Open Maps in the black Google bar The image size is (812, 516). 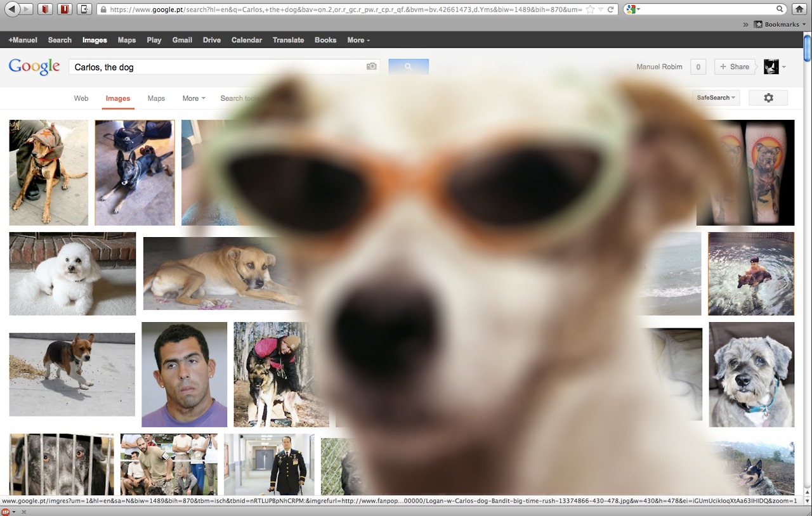click(x=127, y=40)
